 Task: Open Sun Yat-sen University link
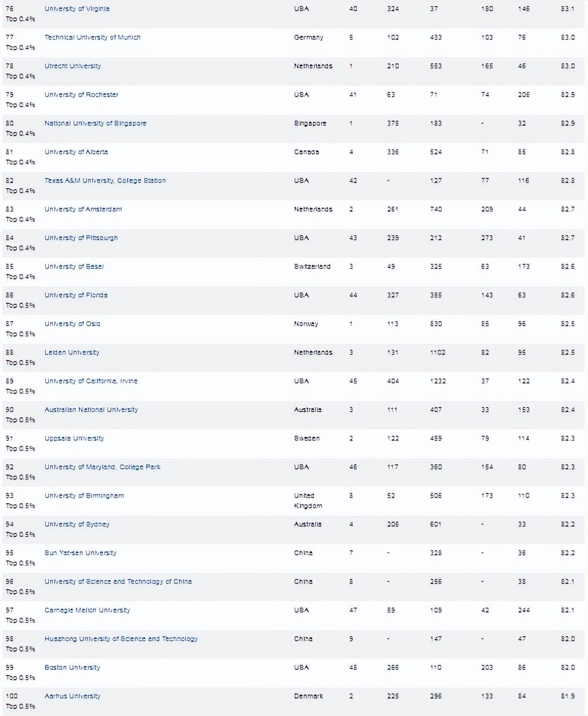tap(80, 553)
